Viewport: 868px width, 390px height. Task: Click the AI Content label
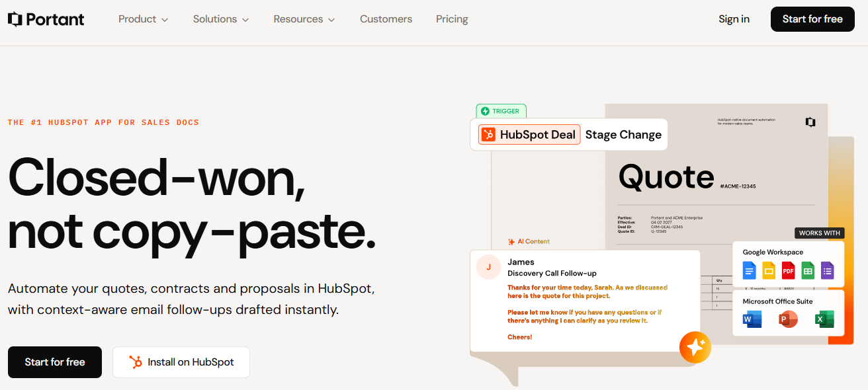[529, 242]
